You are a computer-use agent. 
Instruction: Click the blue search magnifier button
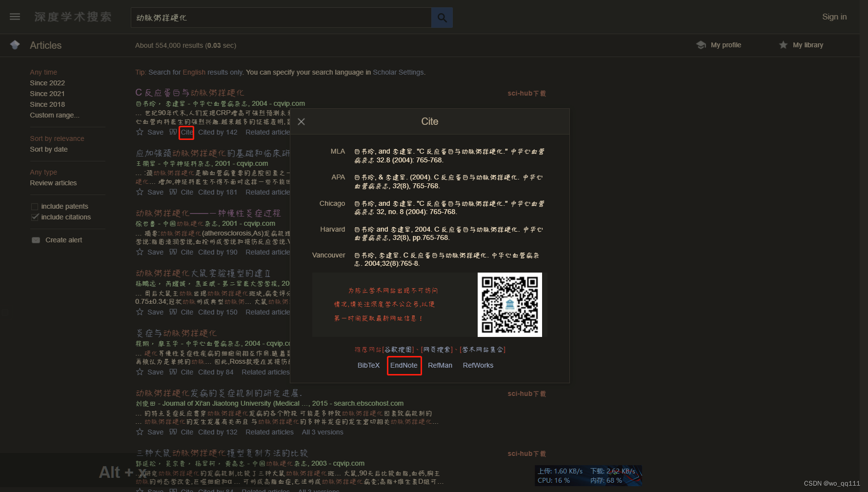click(x=442, y=18)
